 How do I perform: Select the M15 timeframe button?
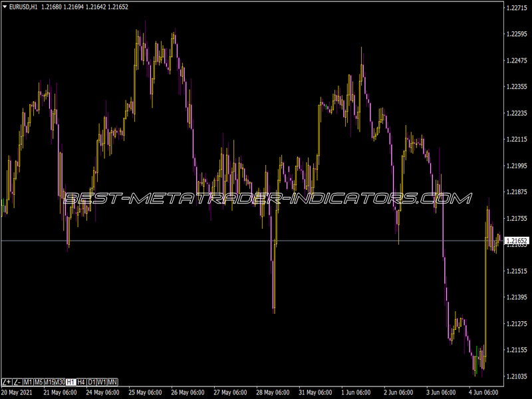(49, 382)
